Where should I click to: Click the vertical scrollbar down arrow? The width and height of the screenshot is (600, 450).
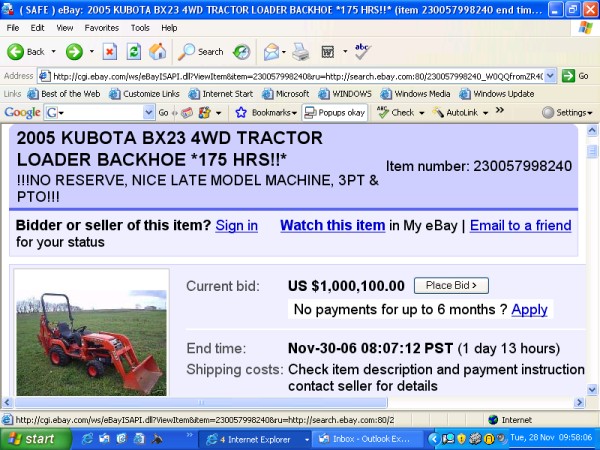[x=592, y=390]
